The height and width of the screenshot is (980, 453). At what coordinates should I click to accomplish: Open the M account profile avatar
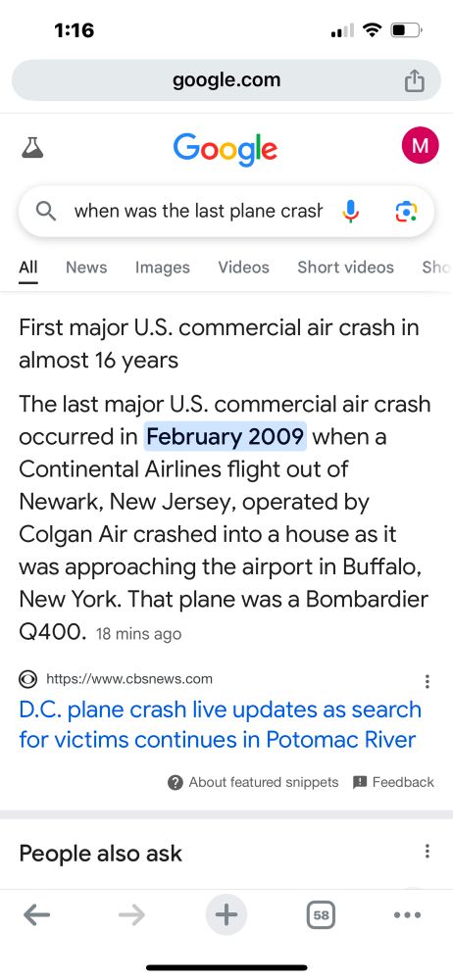click(420, 146)
